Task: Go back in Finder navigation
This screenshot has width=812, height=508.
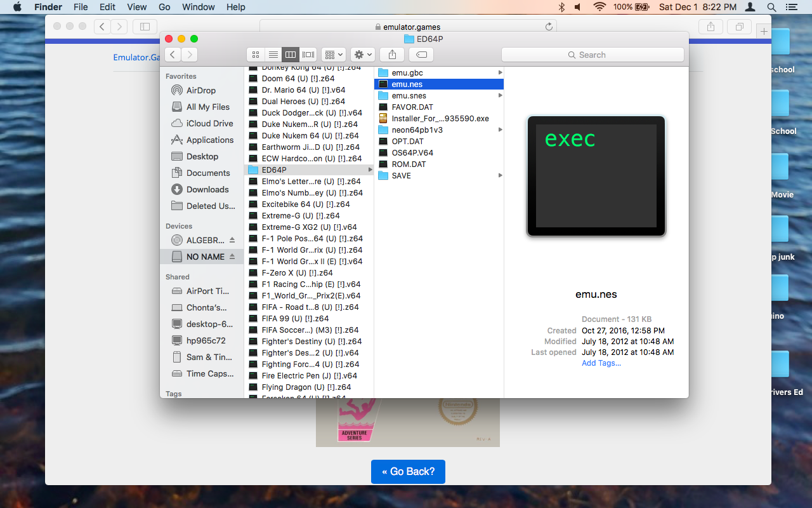Action: 173,55
